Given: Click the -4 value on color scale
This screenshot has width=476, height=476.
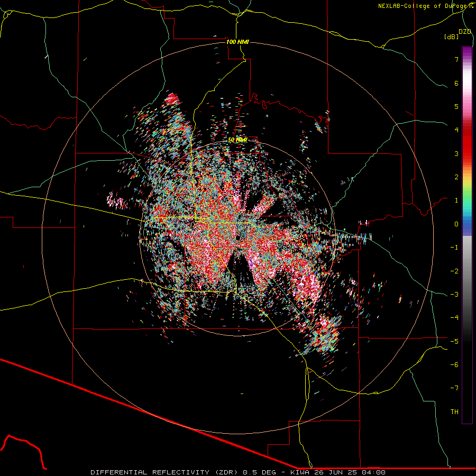Looking at the screenshot, I should 454,318.
